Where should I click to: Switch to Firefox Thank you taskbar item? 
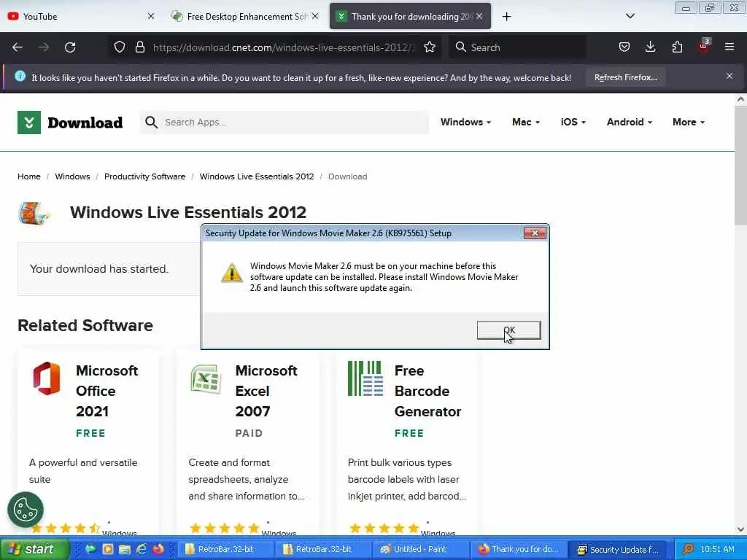pos(520,549)
